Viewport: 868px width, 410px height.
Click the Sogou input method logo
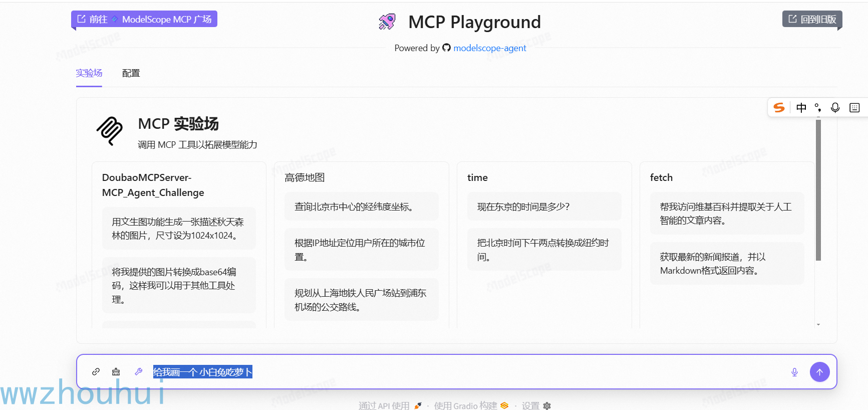click(779, 107)
